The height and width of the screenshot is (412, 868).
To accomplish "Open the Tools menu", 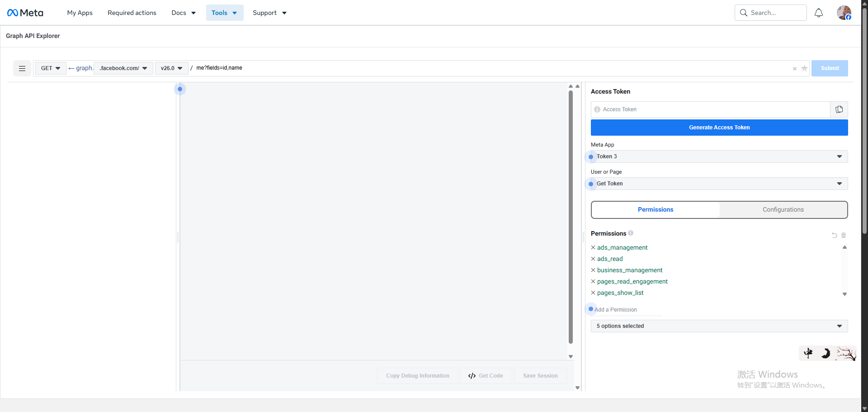I will click(224, 13).
